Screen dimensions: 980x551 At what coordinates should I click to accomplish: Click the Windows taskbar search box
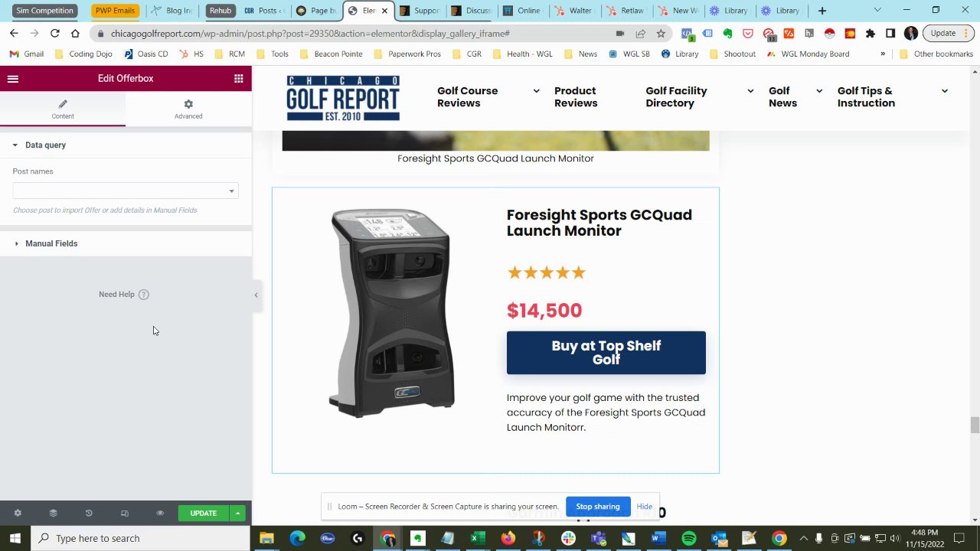140,538
